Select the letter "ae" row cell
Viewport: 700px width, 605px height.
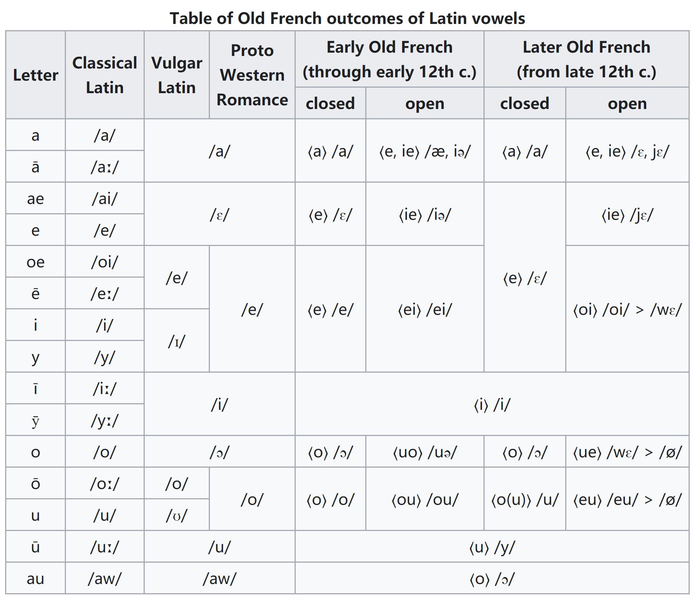(x=35, y=198)
